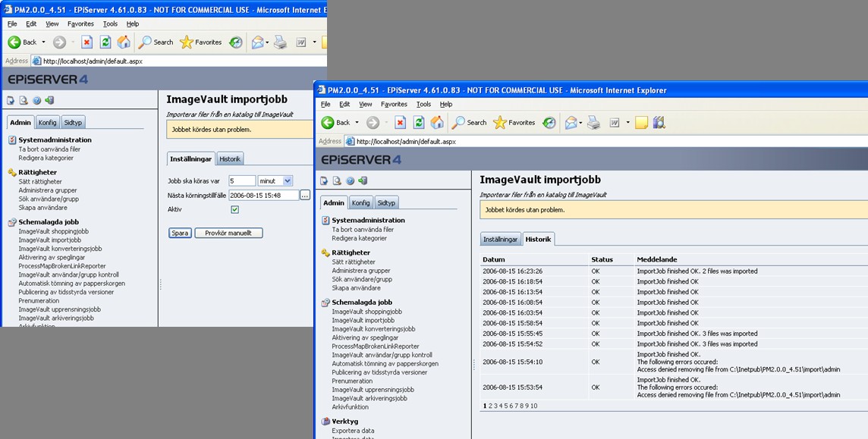Open the Back history arrow in the front window
The image size is (868, 439).
357,122
